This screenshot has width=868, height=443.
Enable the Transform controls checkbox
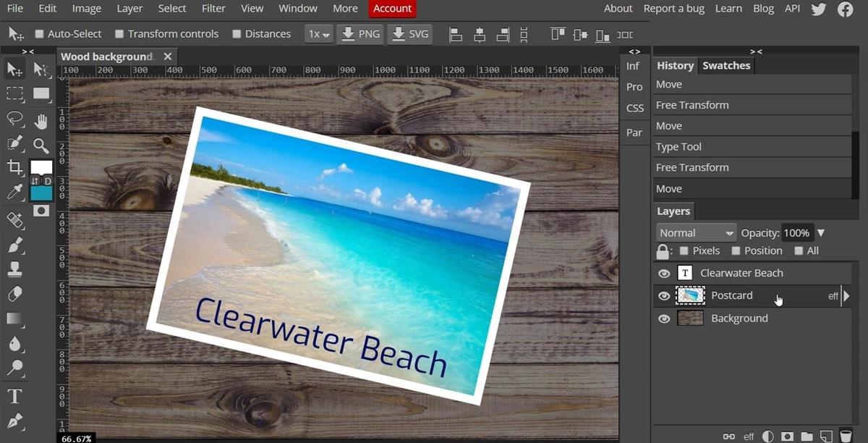119,34
